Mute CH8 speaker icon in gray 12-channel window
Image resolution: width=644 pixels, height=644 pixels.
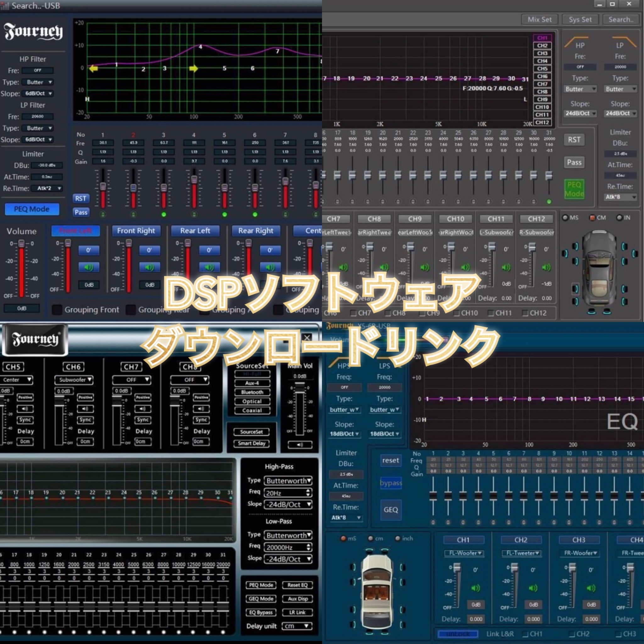click(x=384, y=267)
